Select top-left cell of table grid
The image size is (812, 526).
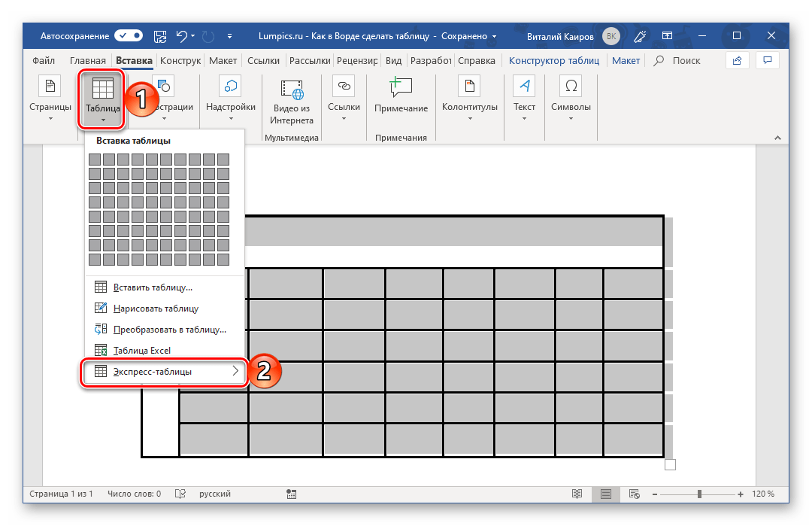coord(95,160)
